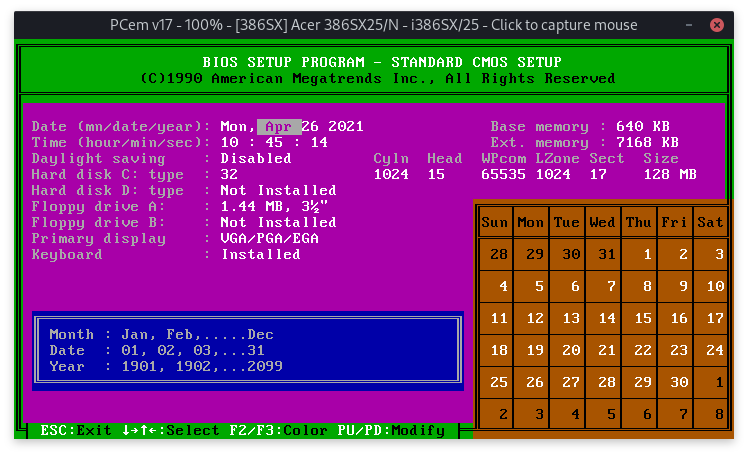Click the Base memory 640 KB value
The image size is (748, 456).
643,126
